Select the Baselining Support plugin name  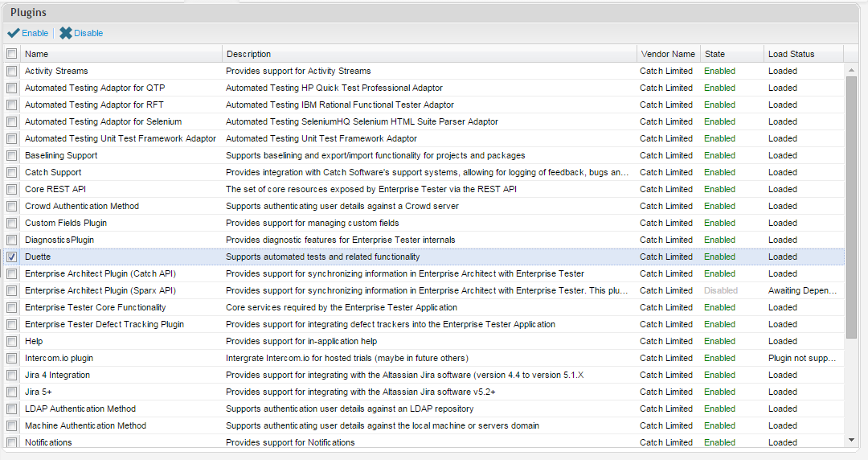click(61, 156)
